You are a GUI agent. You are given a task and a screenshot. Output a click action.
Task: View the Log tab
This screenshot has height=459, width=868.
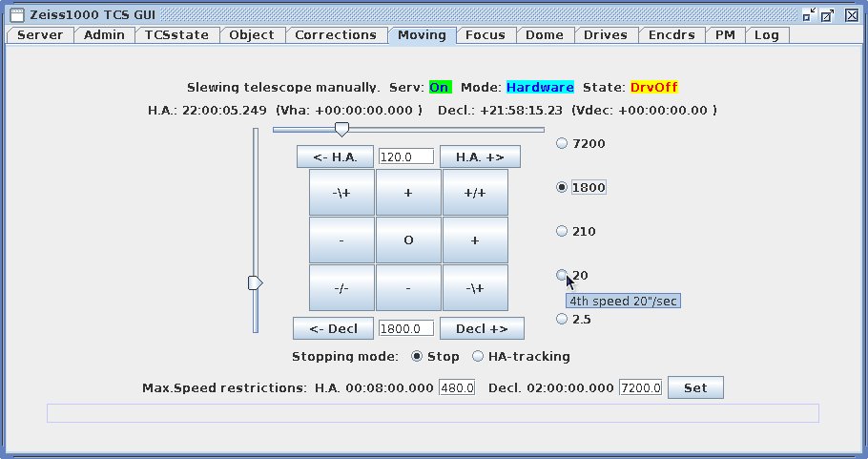767,35
